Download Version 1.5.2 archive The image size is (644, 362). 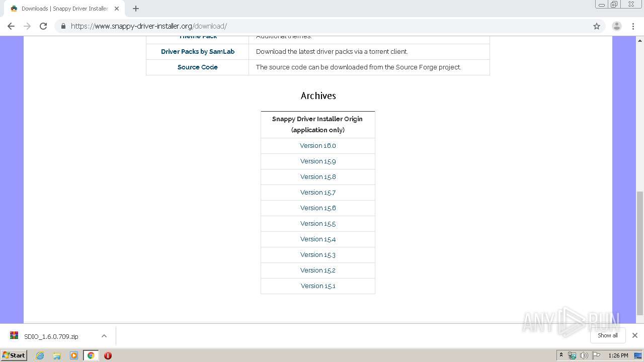[x=318, y=270]
